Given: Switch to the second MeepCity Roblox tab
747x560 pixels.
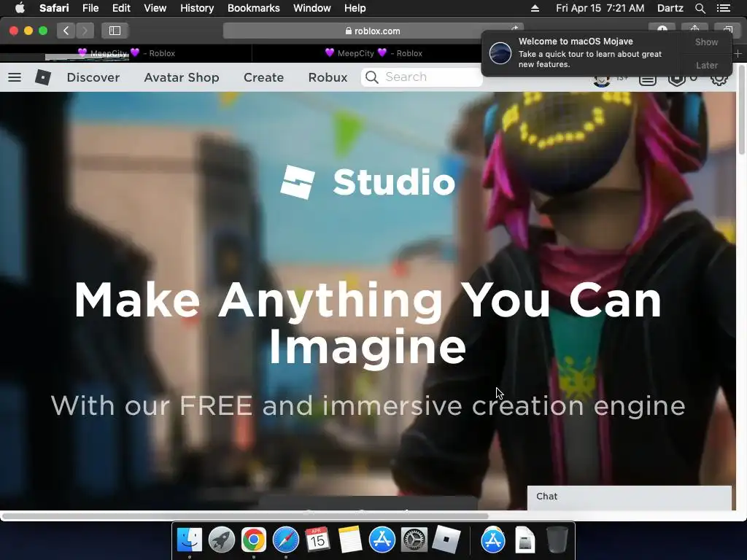Looking at the screenshot, I should 373,53.
